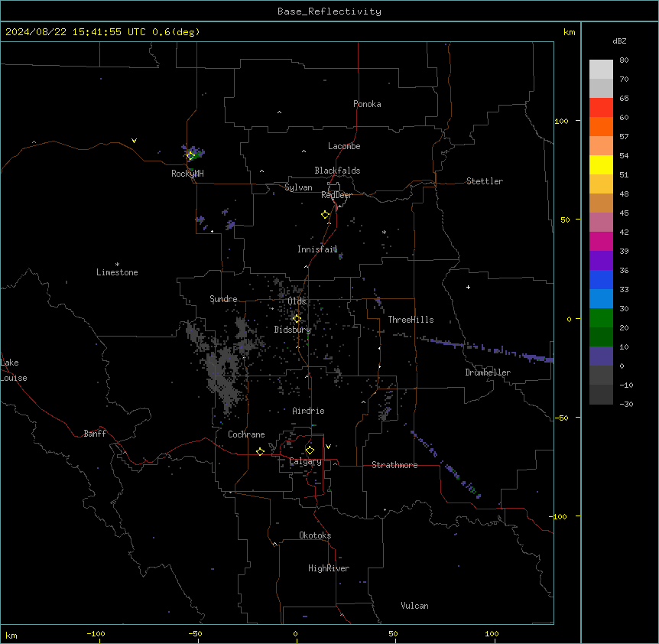The width and height of the screenshot is (659, 644).
Task: Click the Sundre town label
Action: (223, 299)
